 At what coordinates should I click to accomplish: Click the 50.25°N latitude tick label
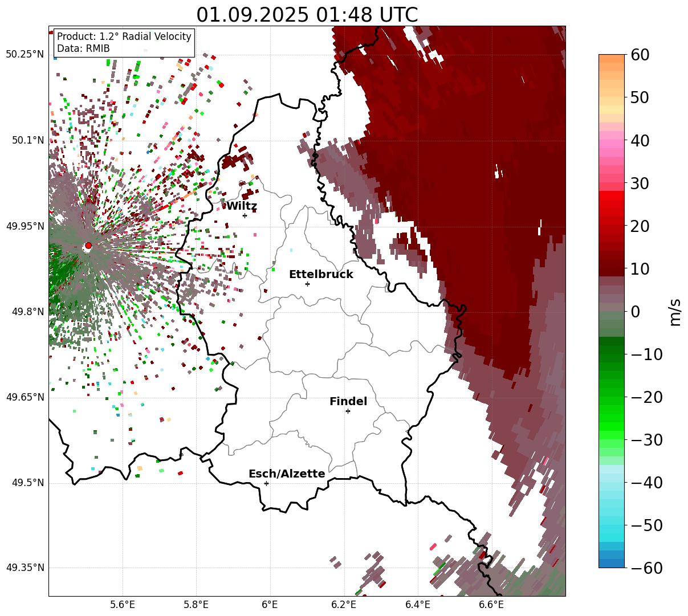(x=25, y=55)
